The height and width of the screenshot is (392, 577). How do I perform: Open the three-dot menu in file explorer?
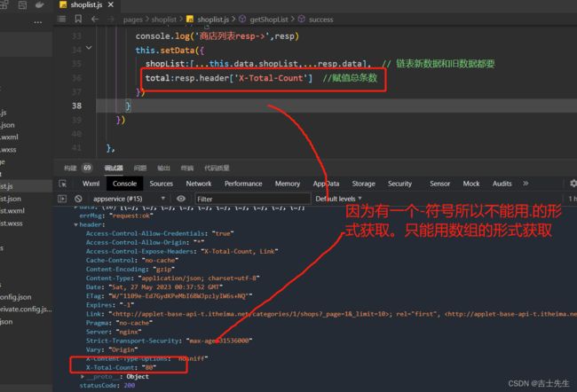click(38, 22)
